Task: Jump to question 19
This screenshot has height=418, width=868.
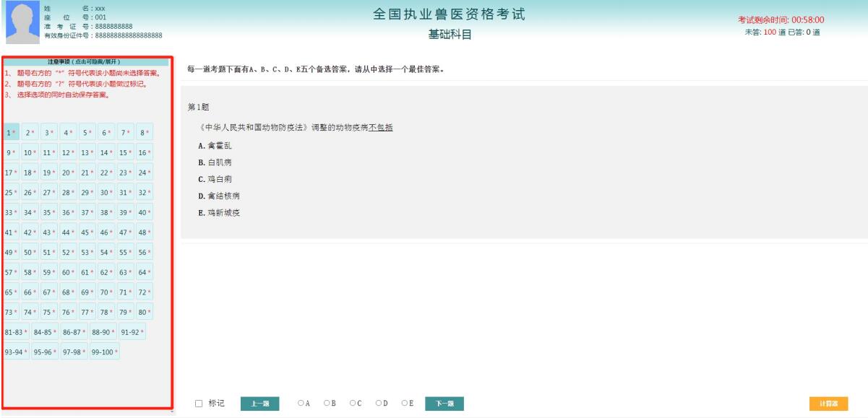Action: pyautogui.click(x=49, y=173)
